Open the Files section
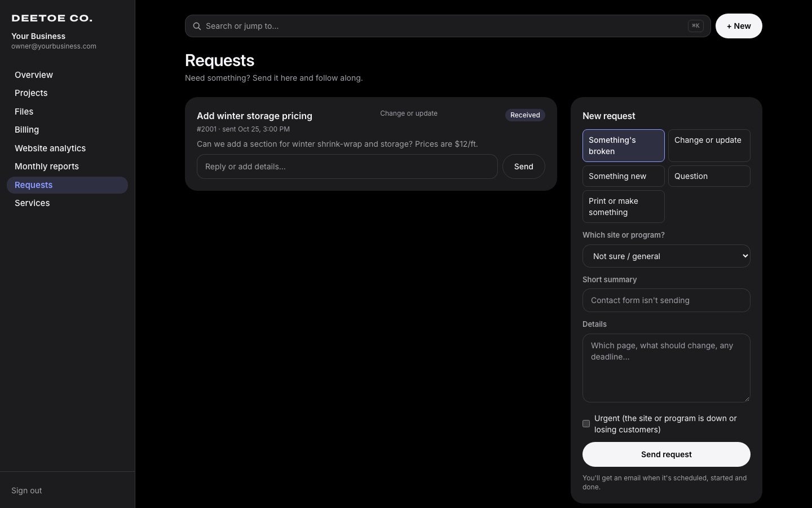Image resolution: width=812 pixels, height=508 pixels. [67, 112]
